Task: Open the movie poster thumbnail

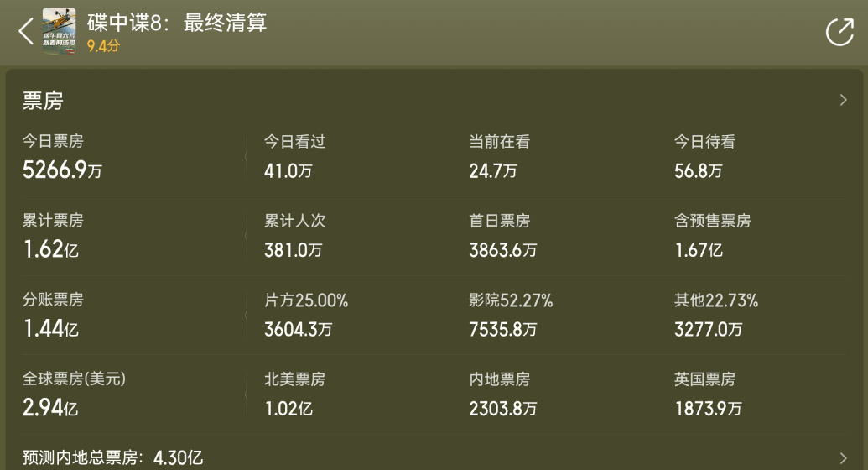Action: [60, 31]
